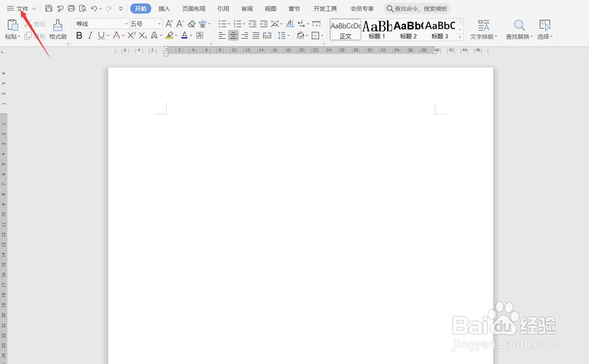The height and width of the screenshot is (364, 589).
Task: Click the increase indent icon
Action: point(264,24)
